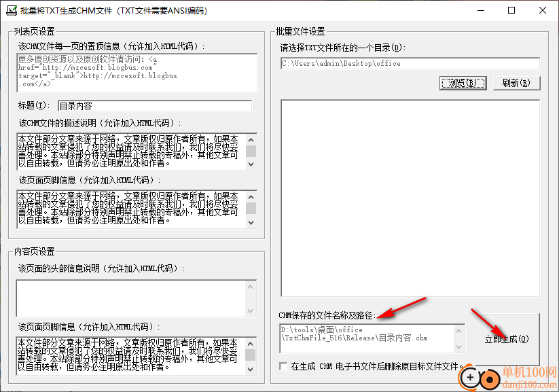The height and width of the screenshot is (392, 559).
Task: Click down arrow of content header scrollbar
Action: [x=250, y=311]
